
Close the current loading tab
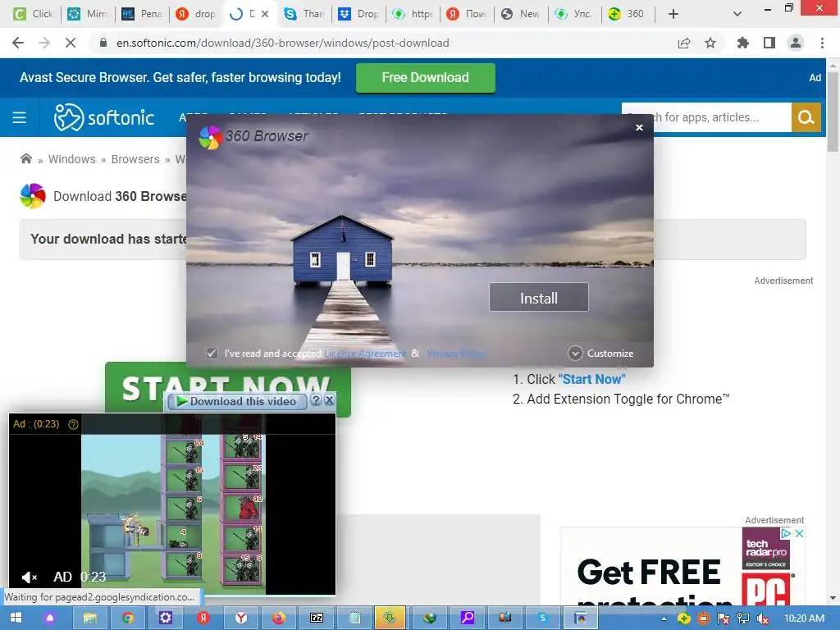265,14
